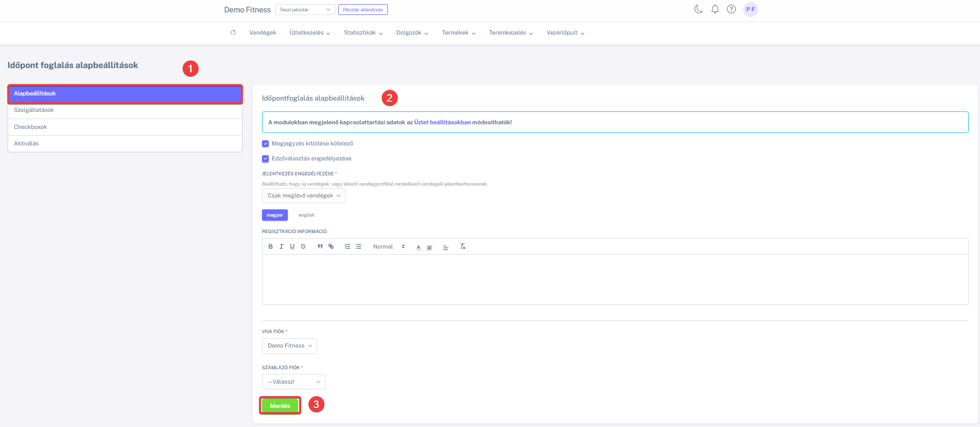Toggle Megjegyzés kitöltése kötelező checkbox
This screenshot has width=980, height=427.
[265, 144]
